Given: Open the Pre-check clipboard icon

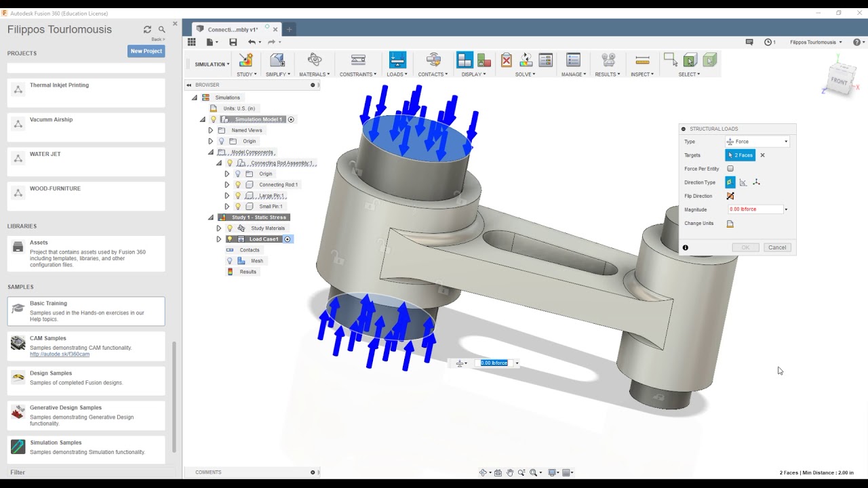Looking at the screenshot, I should coord(507,60).
